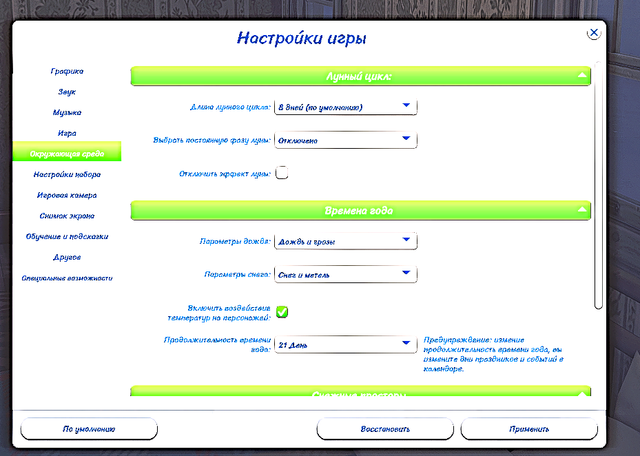Select the Другое settings category

point(67,257)
